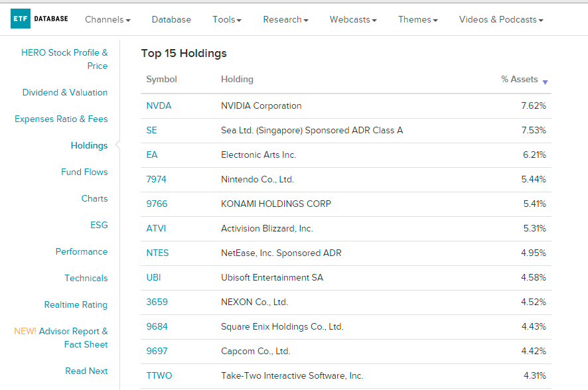The image size is (588, 390).
Task: Open the 9697 Capcom symbol link
Action: coord(157,352)
